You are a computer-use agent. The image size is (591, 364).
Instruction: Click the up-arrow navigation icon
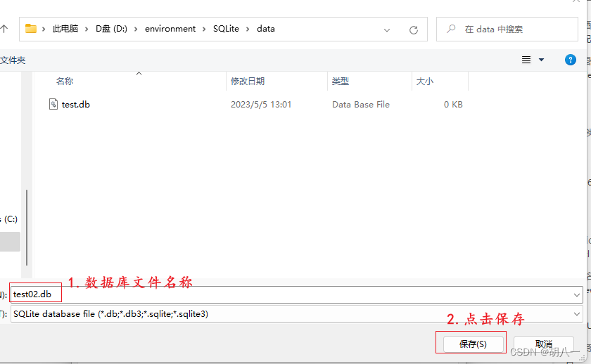4,29
